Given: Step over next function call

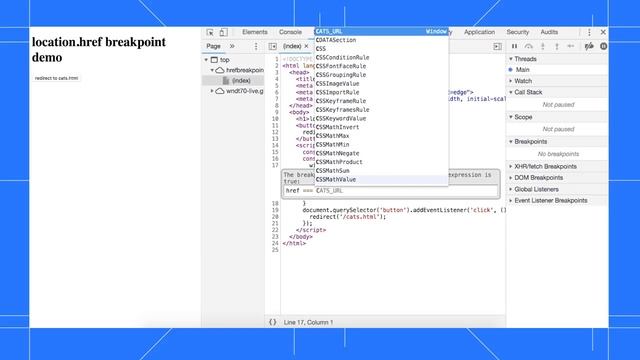Looking at the screenshot, I should [x=529, y=47].
